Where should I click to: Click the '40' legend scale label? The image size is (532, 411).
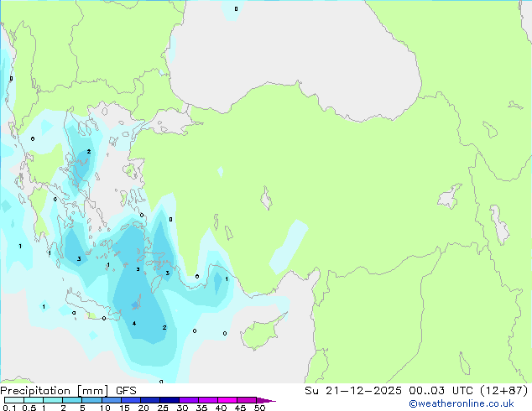[221, 408]
